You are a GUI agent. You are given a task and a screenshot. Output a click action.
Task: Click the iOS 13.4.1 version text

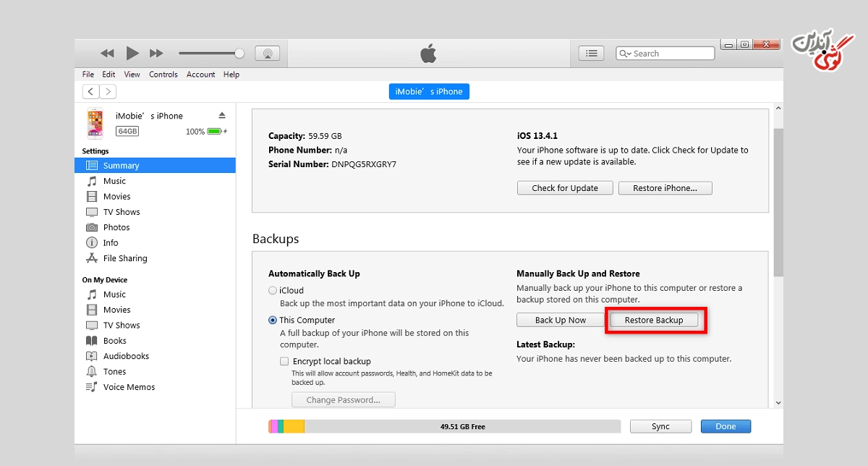coord(537,135)
